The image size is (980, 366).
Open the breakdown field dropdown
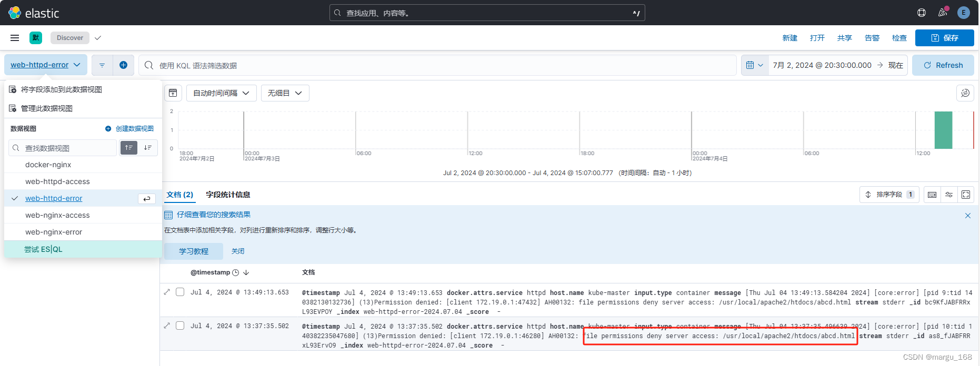tap(285, 93)
